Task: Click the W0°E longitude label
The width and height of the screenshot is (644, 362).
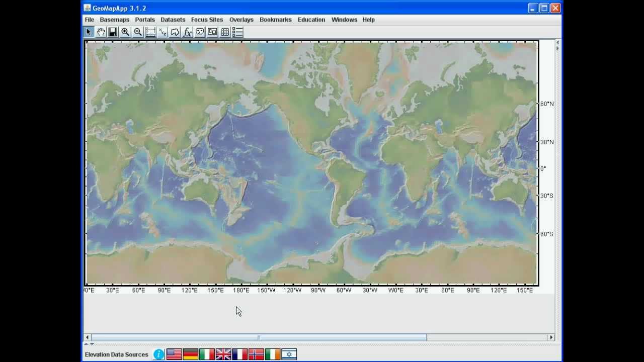Action: 395,290
